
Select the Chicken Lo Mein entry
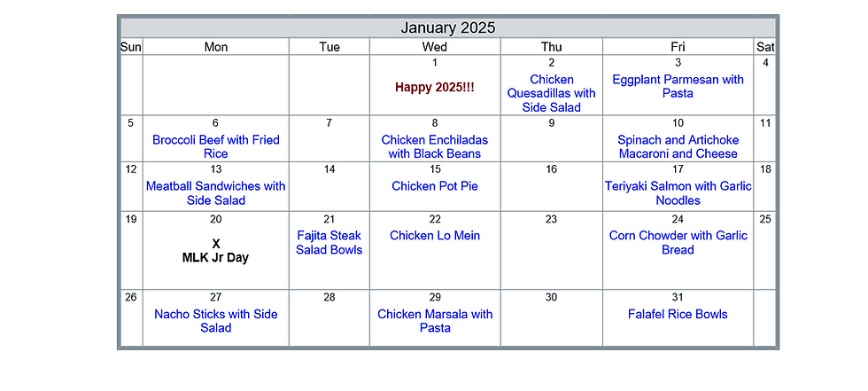coord(435,235)
